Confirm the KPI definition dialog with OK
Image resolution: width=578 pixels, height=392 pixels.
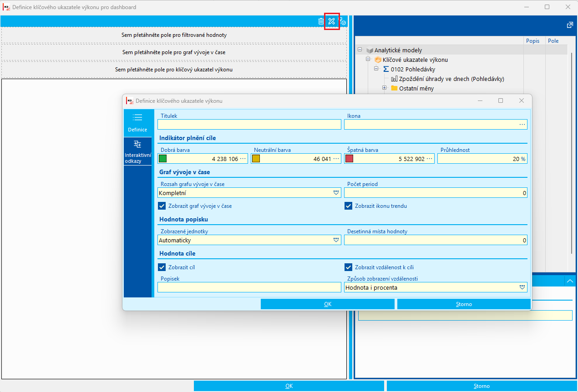click(x=328, y=304)
